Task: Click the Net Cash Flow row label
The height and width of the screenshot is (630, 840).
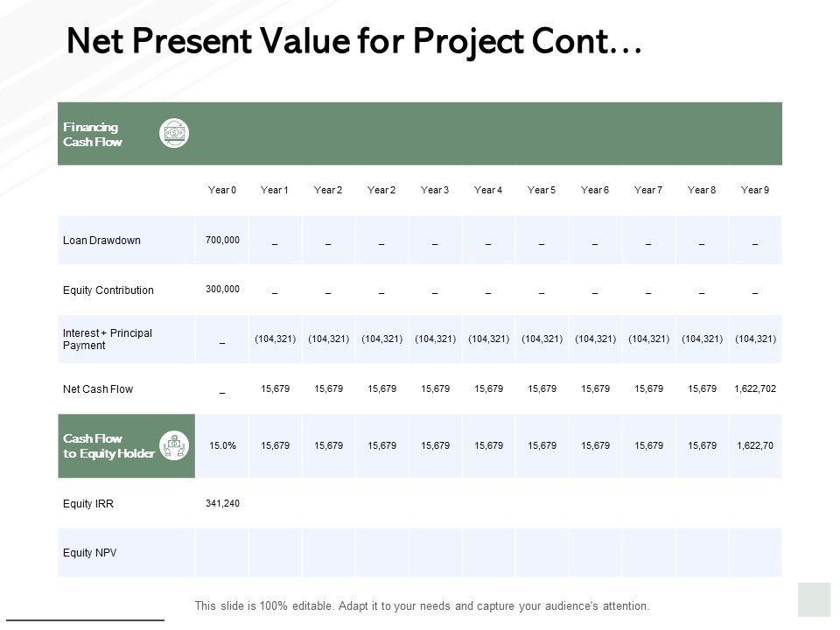Action: click(98, 389)
